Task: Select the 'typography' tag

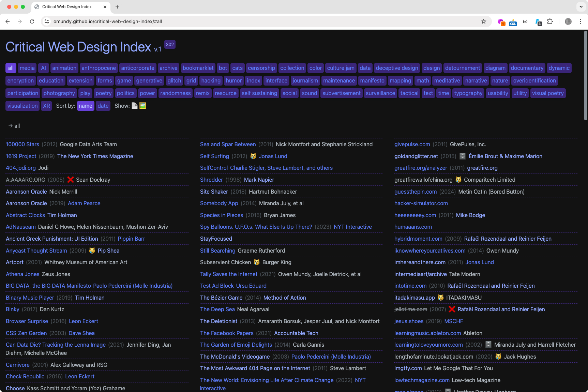Action: [x=468, y=93]
